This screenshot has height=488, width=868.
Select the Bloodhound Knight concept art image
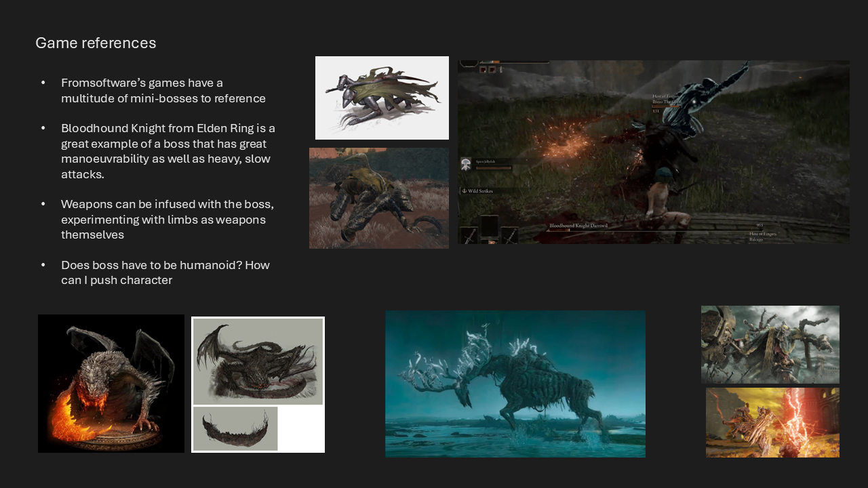382,98
